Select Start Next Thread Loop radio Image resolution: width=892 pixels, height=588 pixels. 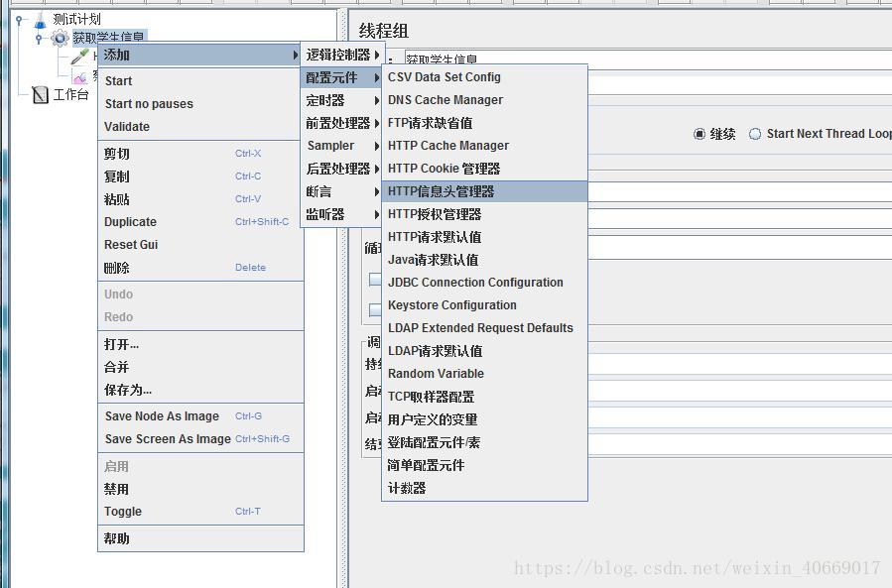coord(754,134)
